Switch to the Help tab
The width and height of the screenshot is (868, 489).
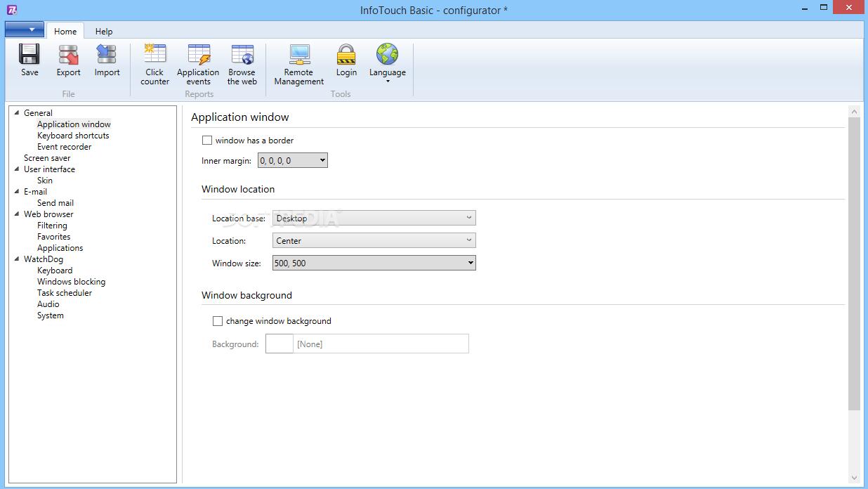(x=103, y=31)
